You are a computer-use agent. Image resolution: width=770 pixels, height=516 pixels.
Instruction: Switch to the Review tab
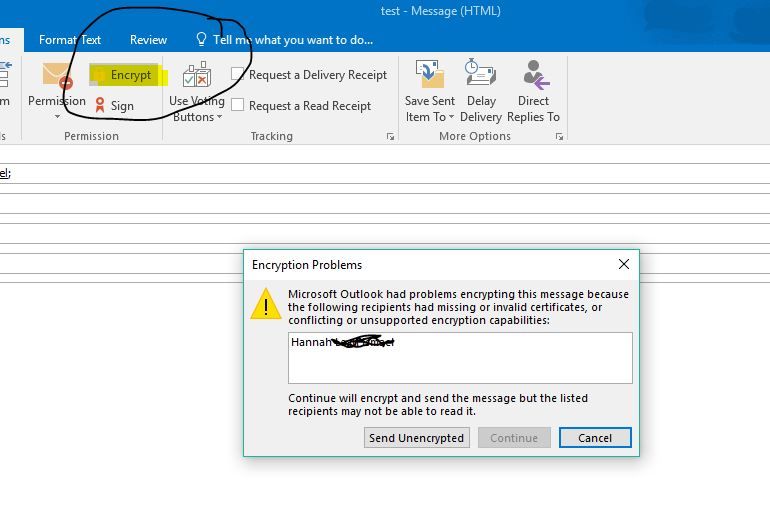(148, 40)
